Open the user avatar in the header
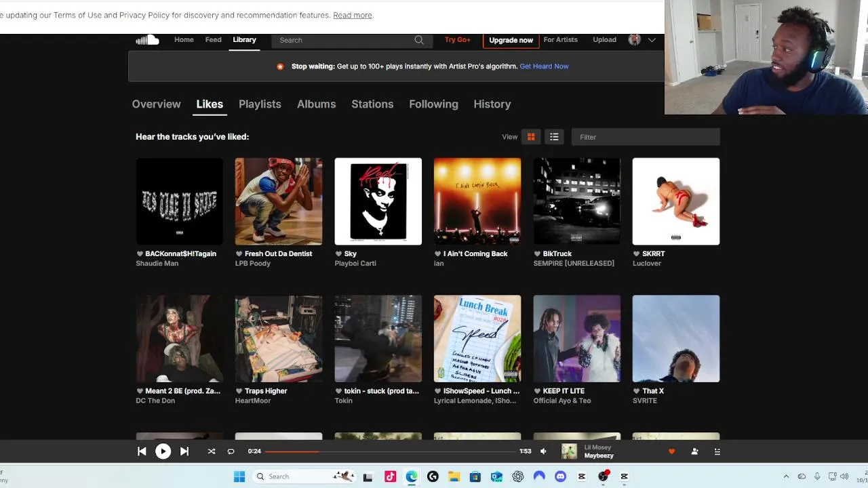Viewport: 868px width, 488px height. [x=635, y=40]
